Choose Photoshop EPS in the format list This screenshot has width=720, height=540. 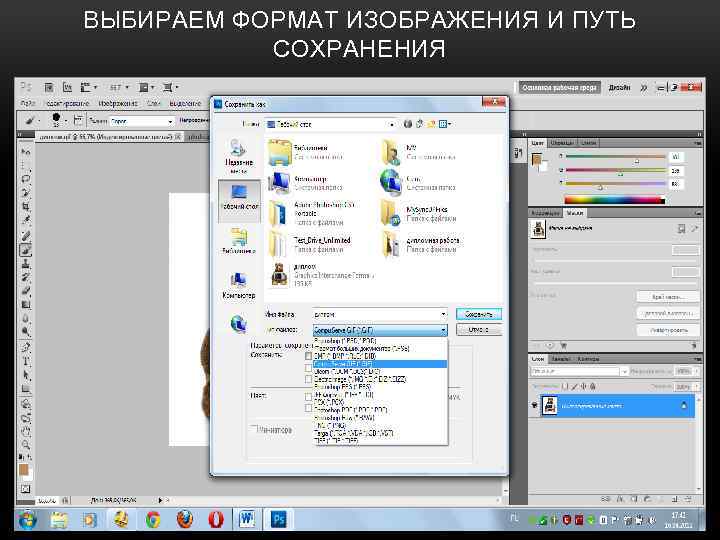[343, 387]
